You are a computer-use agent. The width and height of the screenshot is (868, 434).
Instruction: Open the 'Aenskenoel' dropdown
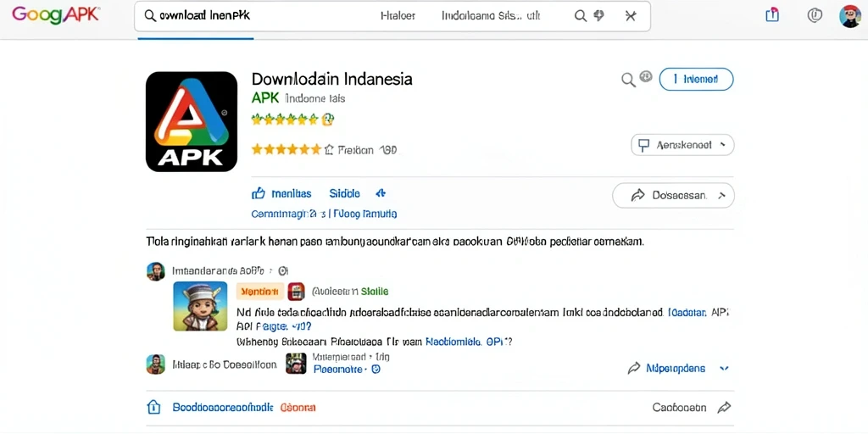point(682,145)
